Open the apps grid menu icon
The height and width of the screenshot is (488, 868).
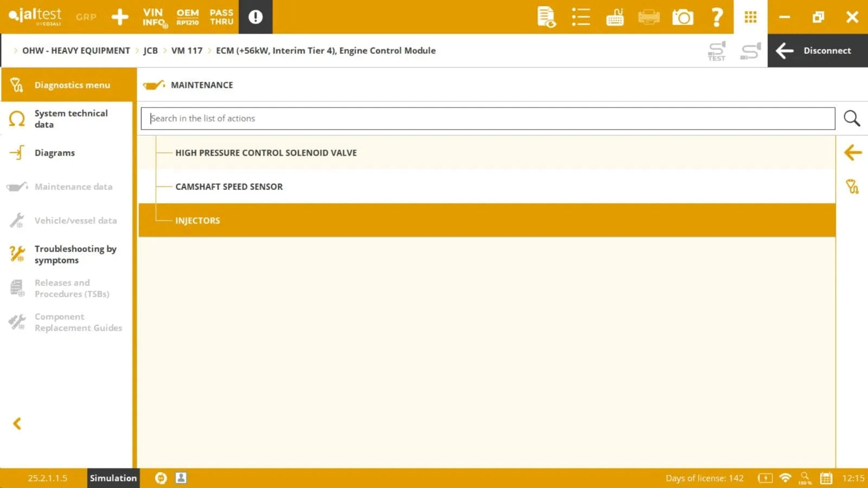pyautogui.click(x=750, y=17)
